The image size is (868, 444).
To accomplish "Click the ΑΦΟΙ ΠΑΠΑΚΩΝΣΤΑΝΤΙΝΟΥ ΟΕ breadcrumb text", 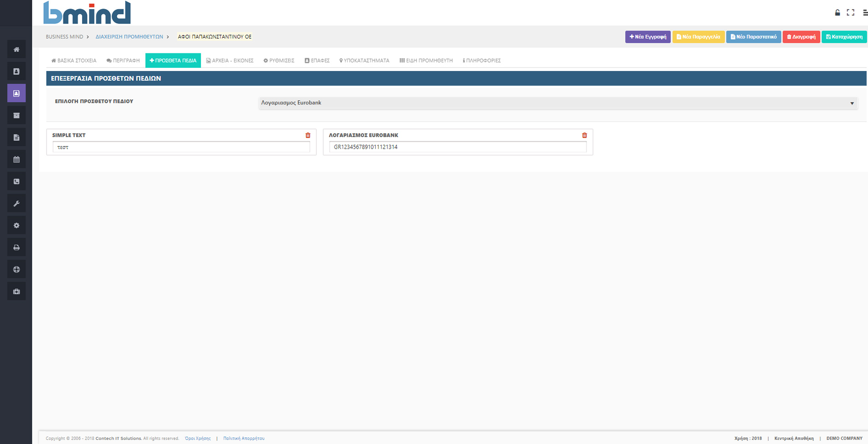I will (214, 37).
